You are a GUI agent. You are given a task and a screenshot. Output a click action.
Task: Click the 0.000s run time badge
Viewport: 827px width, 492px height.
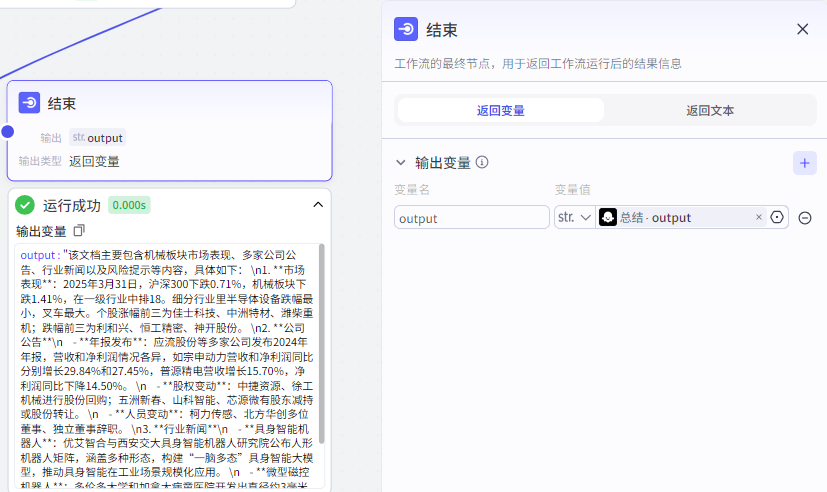[129, 205]
